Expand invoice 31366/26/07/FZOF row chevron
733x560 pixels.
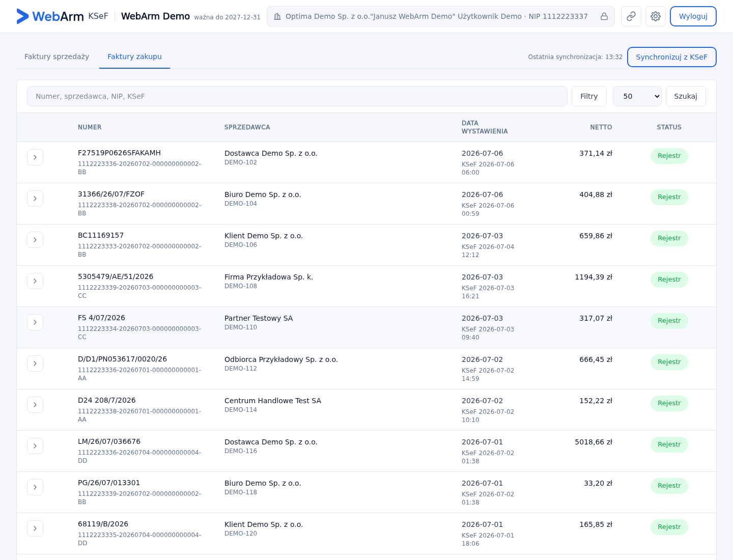coord(35,199)
